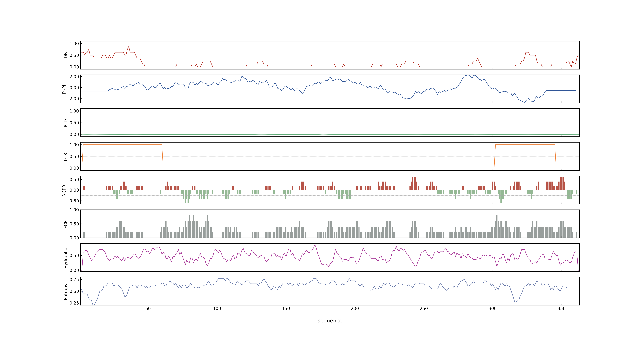
Task: Click the 0.50 tick of Hydropho panel
Action: tap(74, 255)
